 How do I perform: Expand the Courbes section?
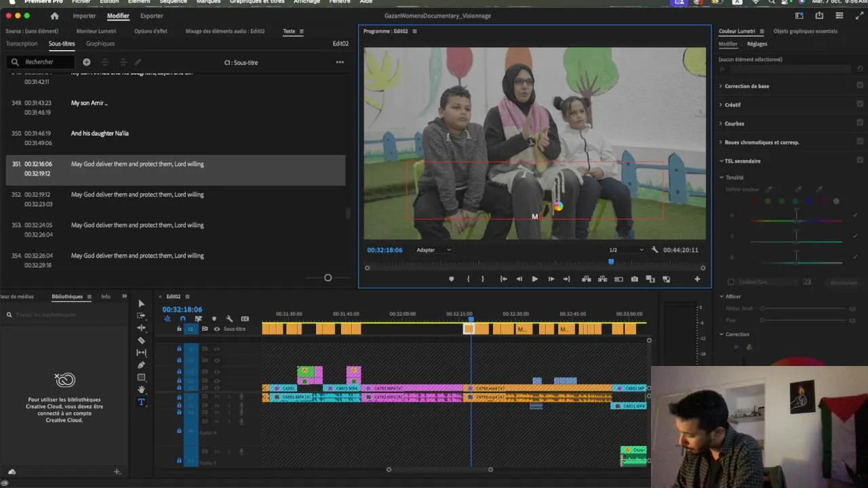coord(721,123)
